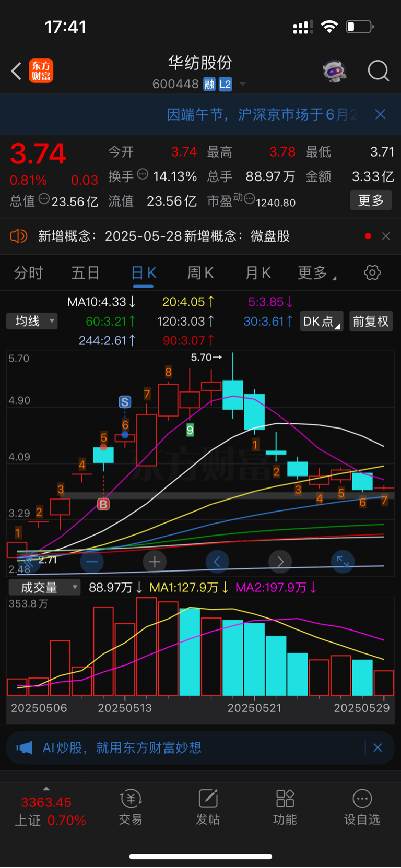Dismiss the 新增概念 notification row

pyautogui.click(x=386, y=236)
